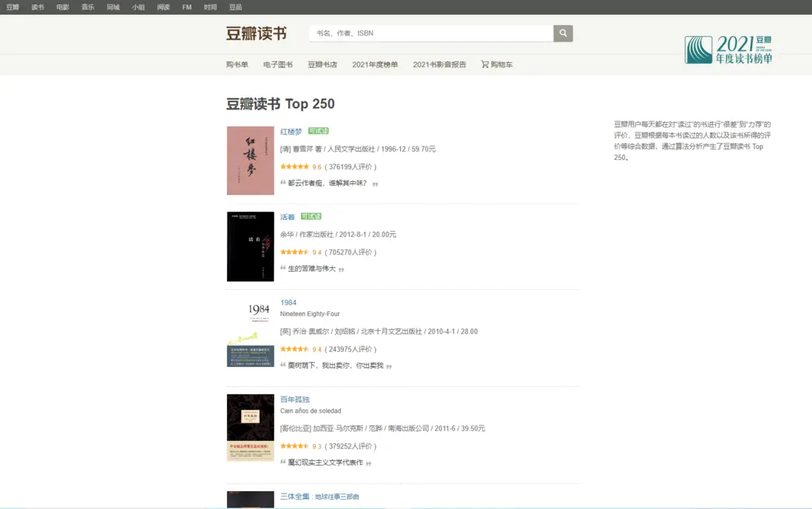Open the 1984 book title link

(288, 303)
